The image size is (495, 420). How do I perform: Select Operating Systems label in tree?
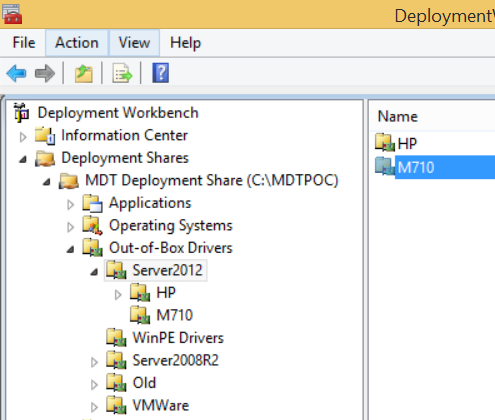171,226
